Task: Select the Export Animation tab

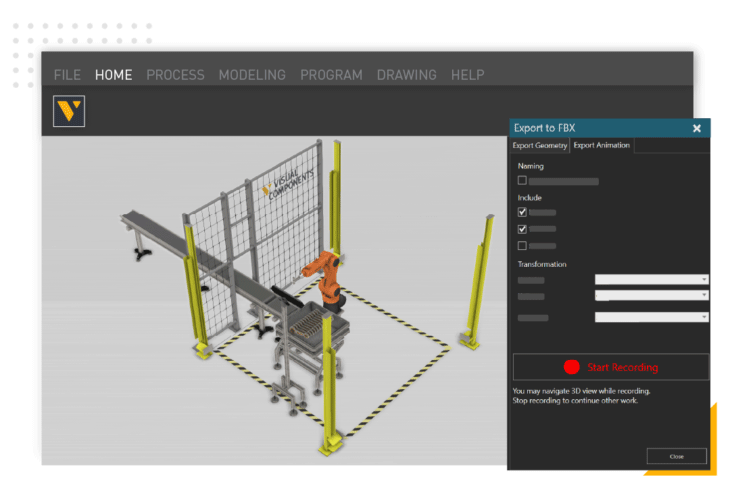Action: pos(601,146)
